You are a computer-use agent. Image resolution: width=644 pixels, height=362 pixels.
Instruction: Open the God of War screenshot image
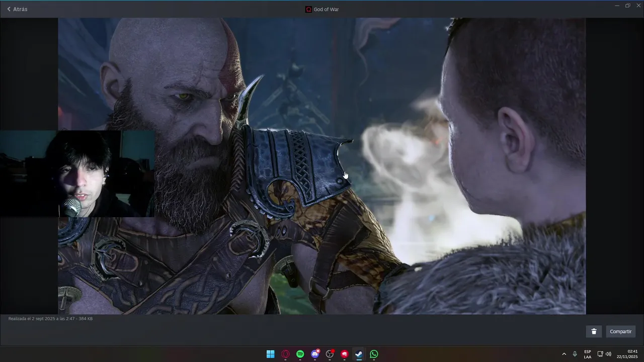coord(322,166)
